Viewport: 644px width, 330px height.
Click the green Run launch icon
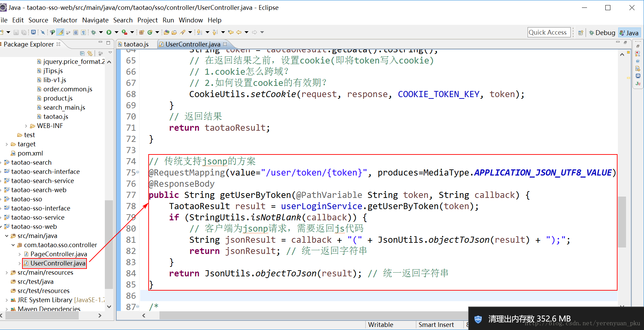(x=109, y=32)
